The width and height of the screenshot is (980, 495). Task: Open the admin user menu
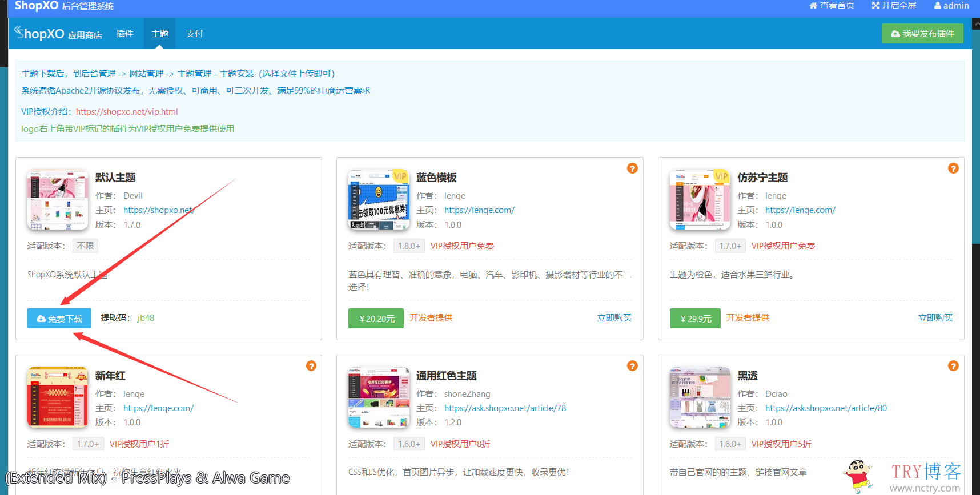951,6
